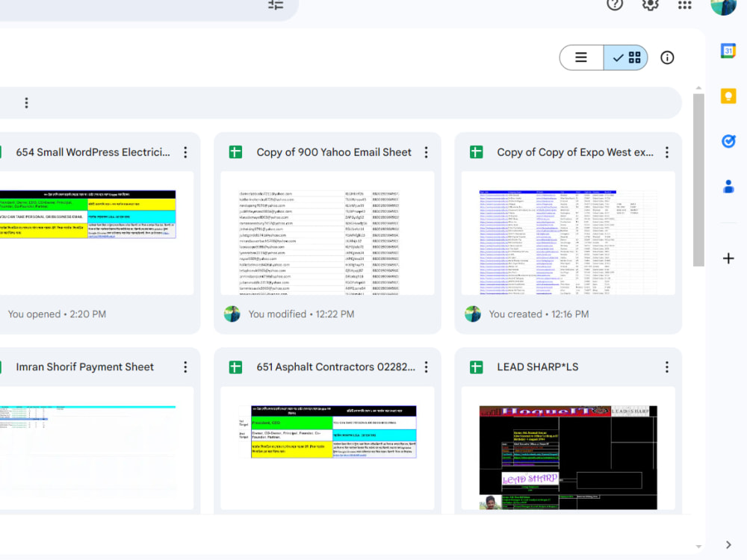Switch to list layout view
Screen dimensions: 747x560
[x=581, y=57]
